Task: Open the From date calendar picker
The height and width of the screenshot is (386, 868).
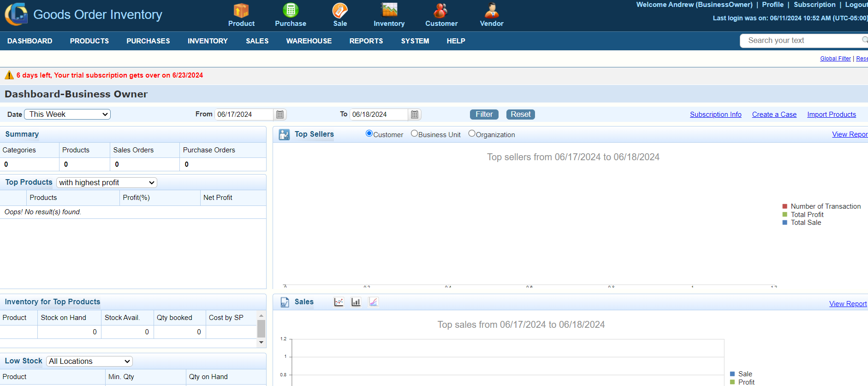Action: tap(280, 115)
